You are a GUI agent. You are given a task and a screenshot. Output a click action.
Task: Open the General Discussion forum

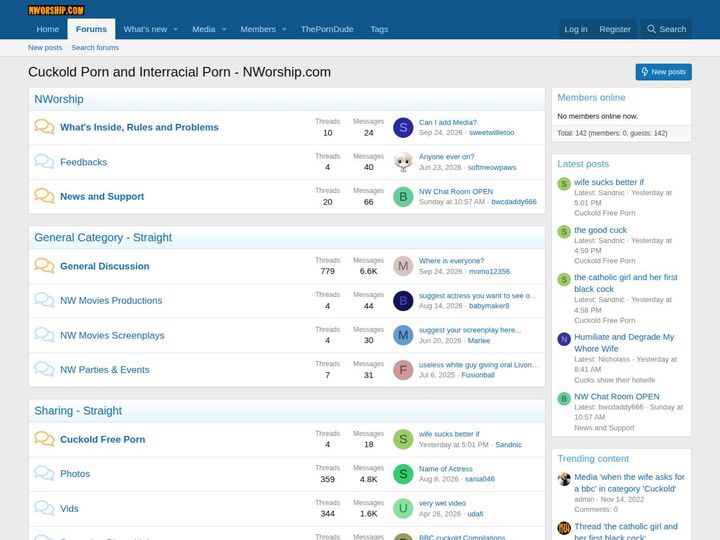tap(105, 266)
